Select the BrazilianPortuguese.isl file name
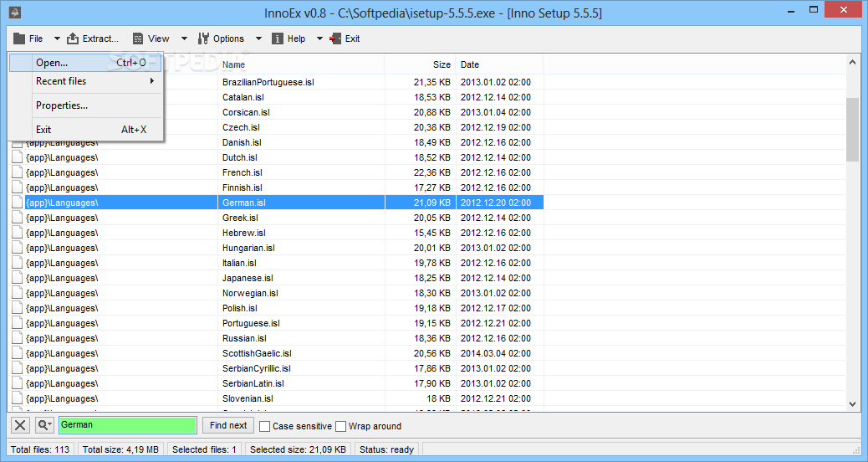 (268, 83)
